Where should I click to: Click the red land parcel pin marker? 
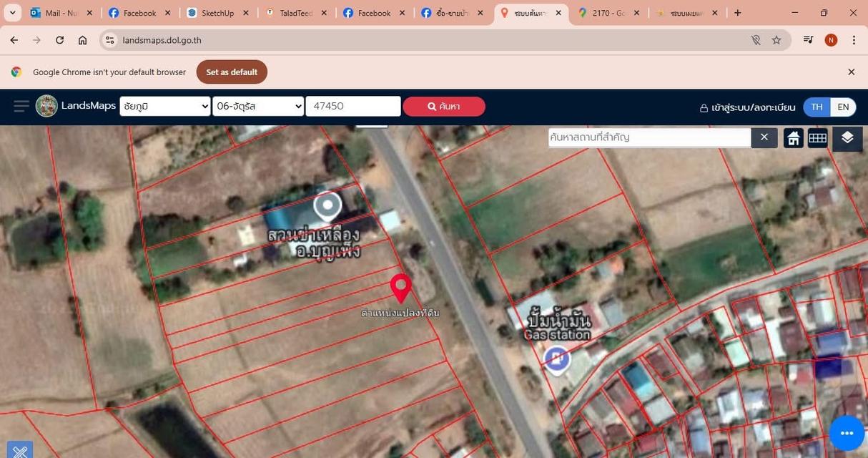pos(401,288)
